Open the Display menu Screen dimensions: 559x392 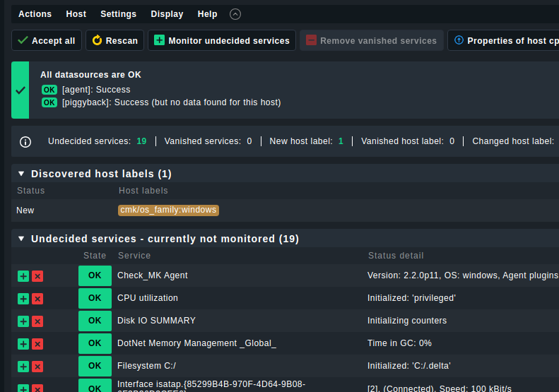[x=167, y=14]
